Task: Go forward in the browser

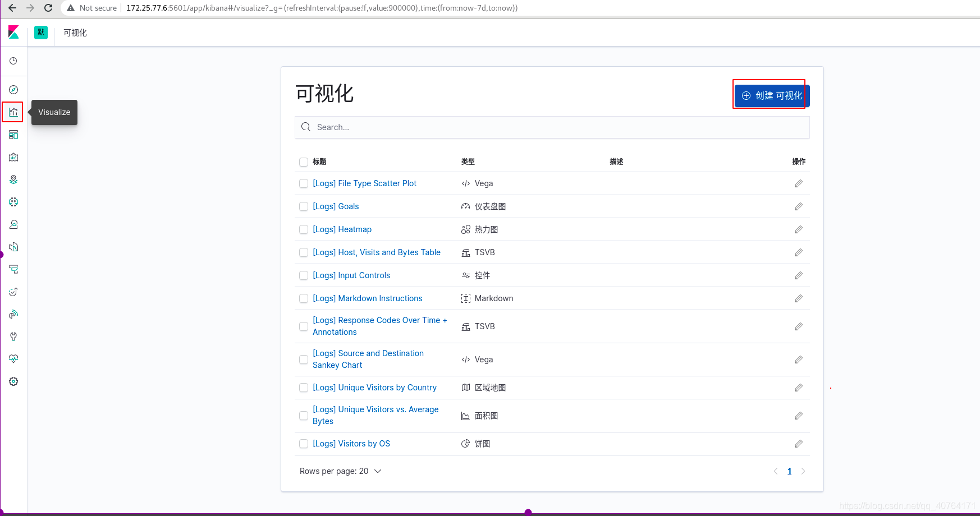Action: (30, 8)
